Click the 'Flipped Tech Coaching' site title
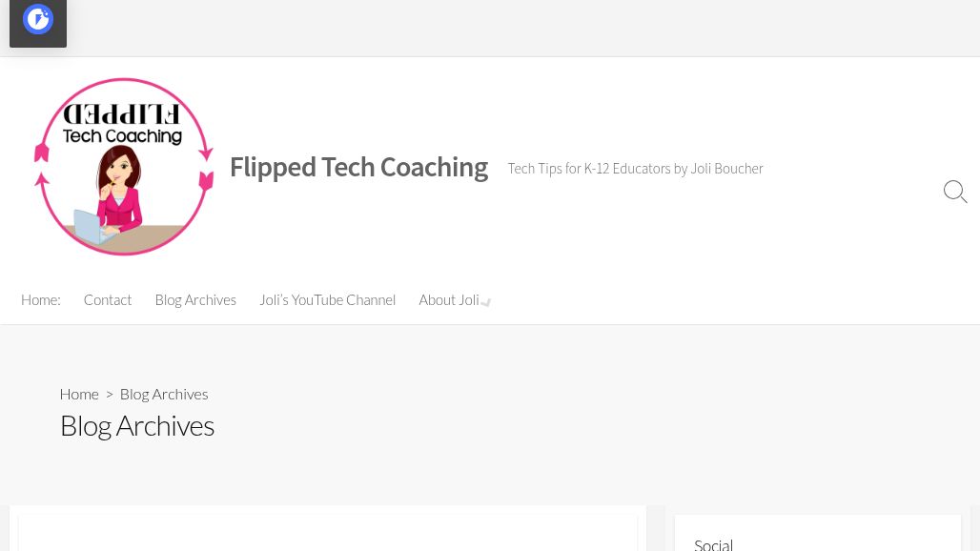Image resolution: width=980 pixels, height=551 pixels. click(358, 166)
